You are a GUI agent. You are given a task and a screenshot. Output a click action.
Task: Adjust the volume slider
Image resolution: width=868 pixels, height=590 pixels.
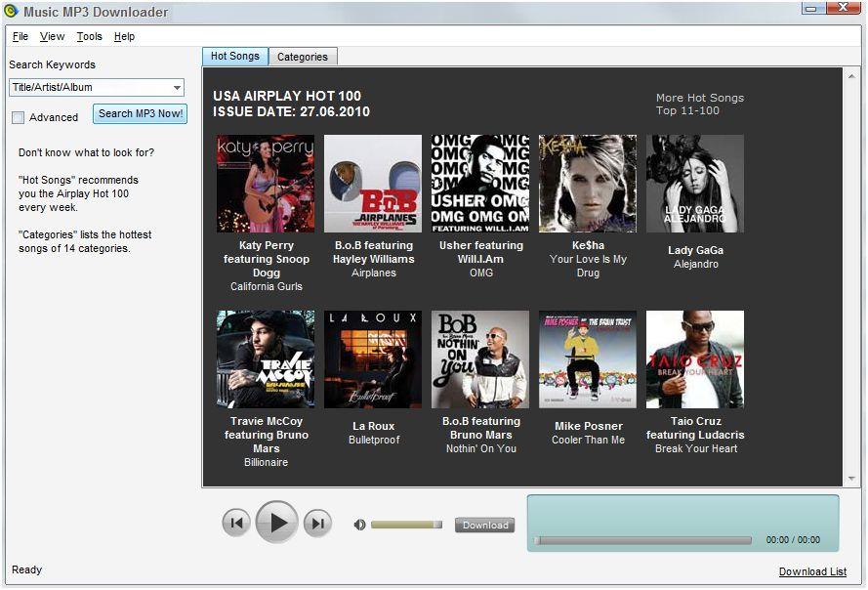click(x=406, y=525)
